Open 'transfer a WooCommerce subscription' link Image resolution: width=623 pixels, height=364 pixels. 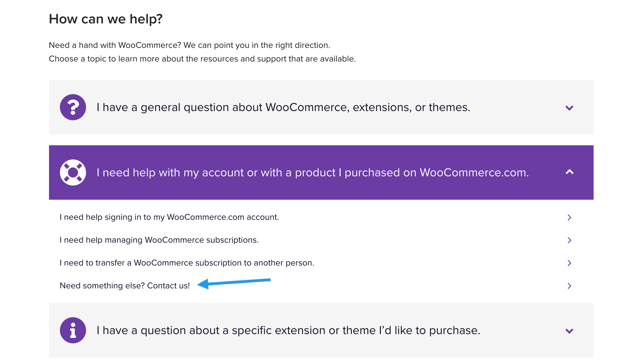click(187, 263)
